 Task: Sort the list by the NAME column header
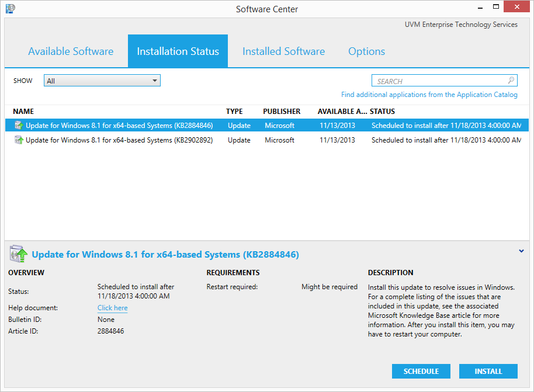point(23,112)
